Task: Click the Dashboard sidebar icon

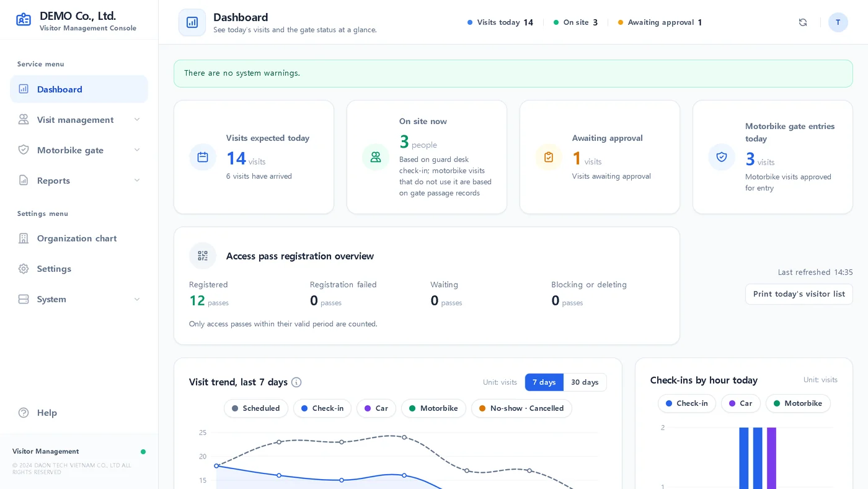Action: [x=24, y=89]
